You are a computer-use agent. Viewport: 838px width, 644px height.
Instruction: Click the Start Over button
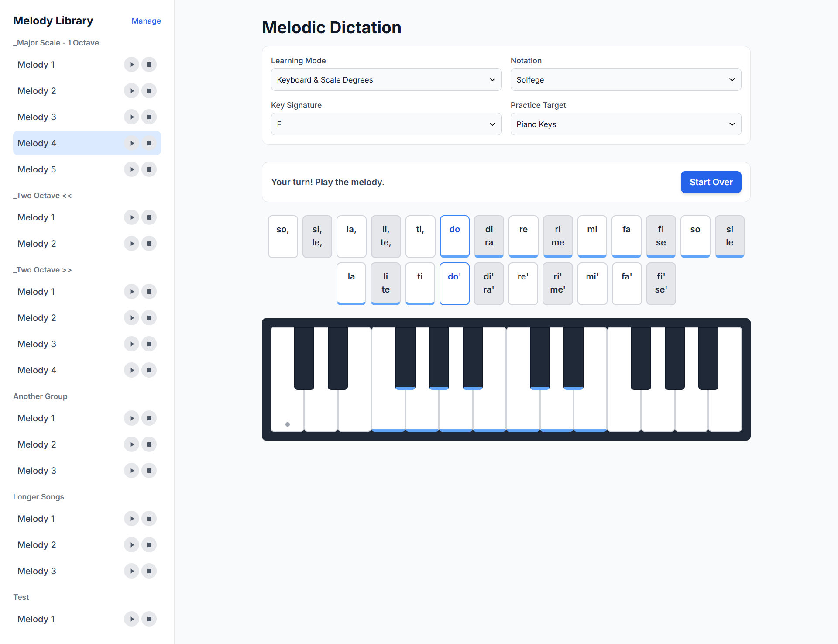(x=711, y=182)
